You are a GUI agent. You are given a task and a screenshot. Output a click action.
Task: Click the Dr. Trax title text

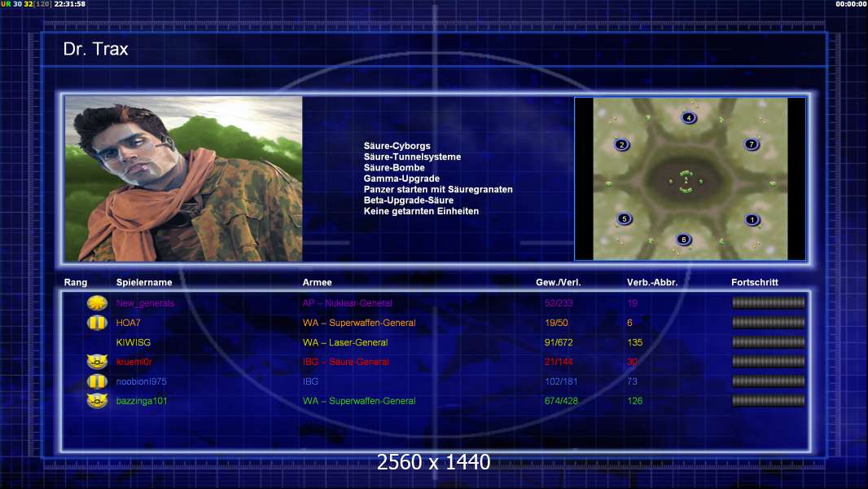pyautogui.click(x=95, y=49)
